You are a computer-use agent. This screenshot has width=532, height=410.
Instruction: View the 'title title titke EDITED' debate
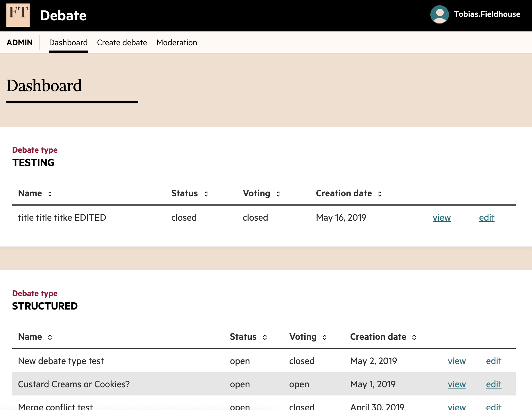(x=441, y=218)
